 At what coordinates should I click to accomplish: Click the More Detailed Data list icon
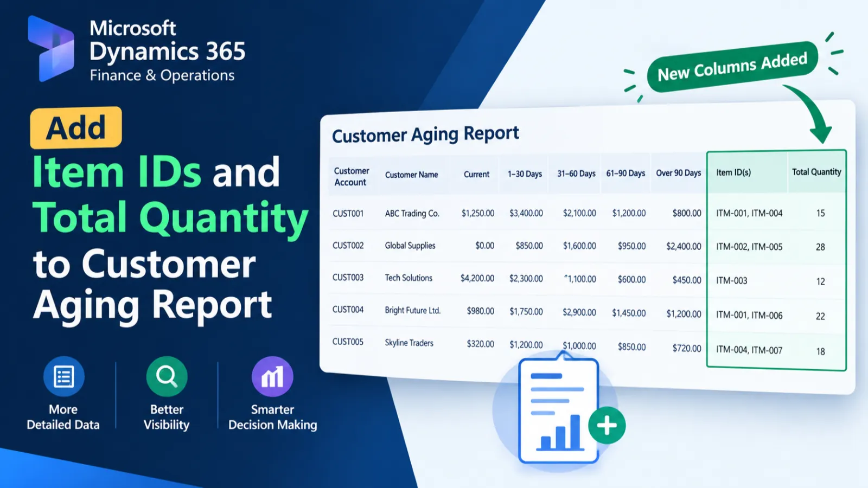point(64,376)
